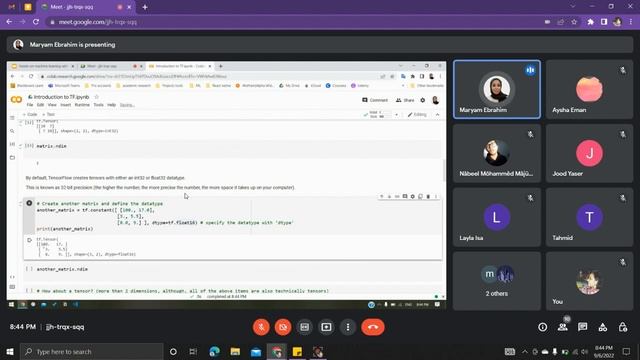Open Chrome's three-dot menu
640x360 pixels.
pos(631,22)
